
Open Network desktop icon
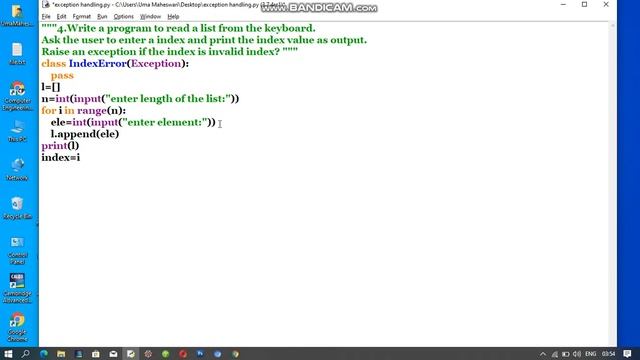click(x=17, y=169)
